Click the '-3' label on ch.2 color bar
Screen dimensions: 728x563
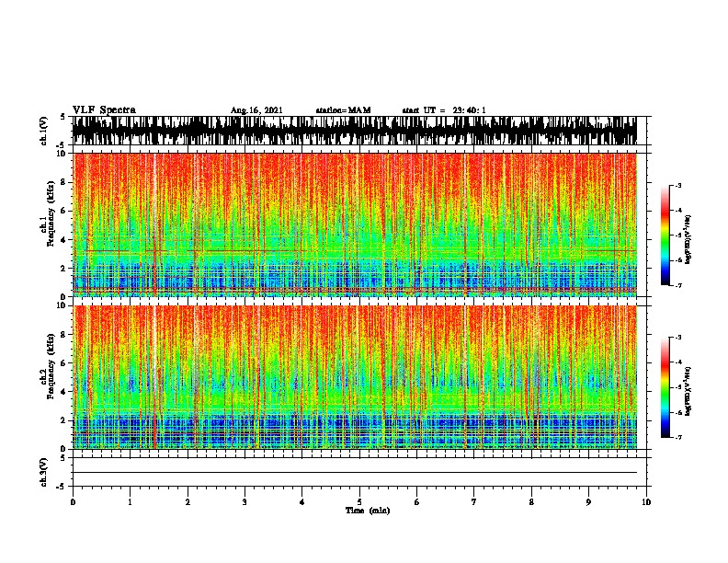[x=677, y=338]
